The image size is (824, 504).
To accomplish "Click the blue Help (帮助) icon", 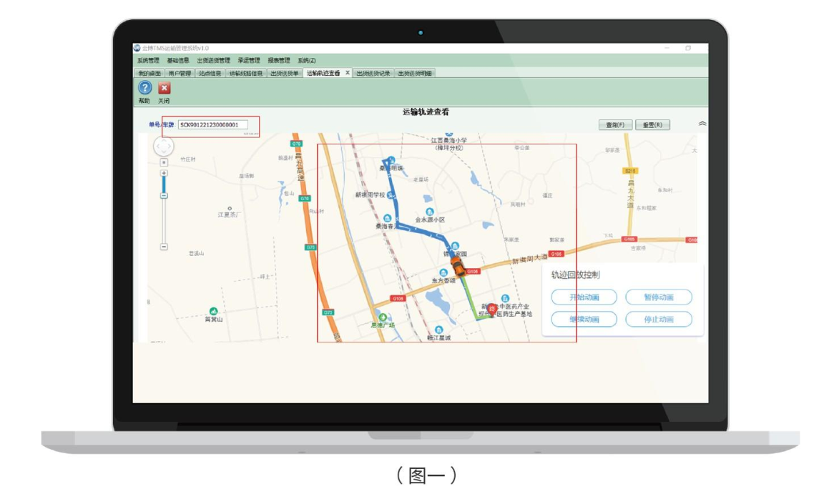I will click(144, 88).
